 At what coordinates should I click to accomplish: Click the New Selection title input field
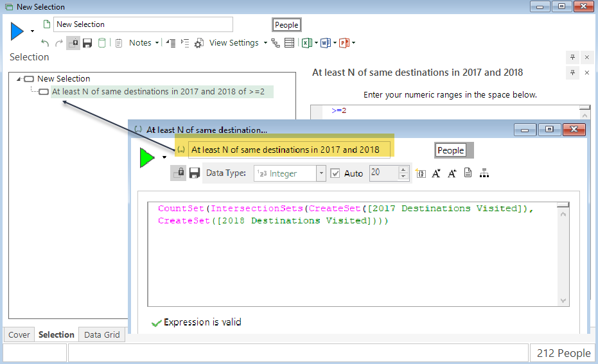(x=143, y=24)
